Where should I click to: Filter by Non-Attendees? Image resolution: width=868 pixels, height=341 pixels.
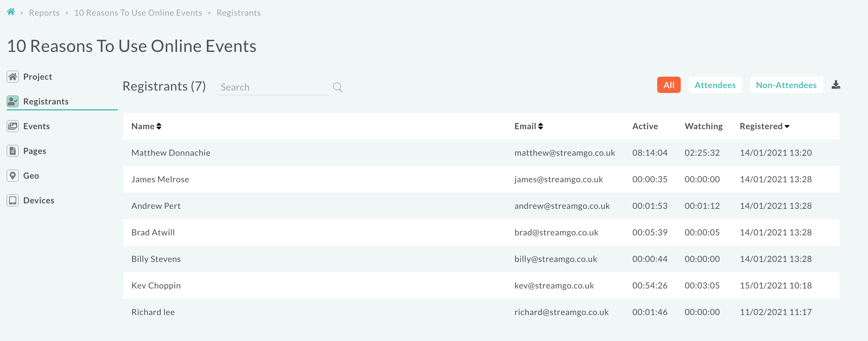pyautogui.click(x=786, y=85)
